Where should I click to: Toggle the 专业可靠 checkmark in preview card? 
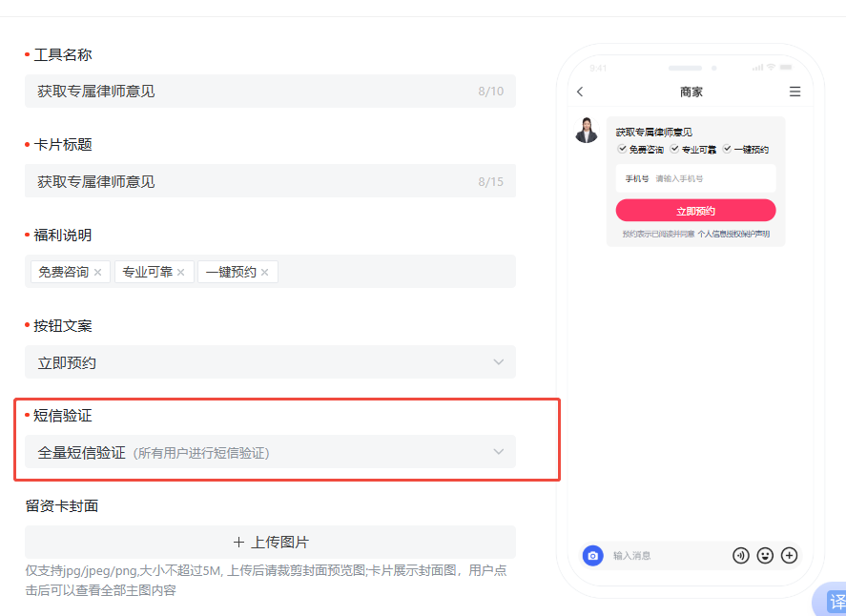[x=674, y=149]
